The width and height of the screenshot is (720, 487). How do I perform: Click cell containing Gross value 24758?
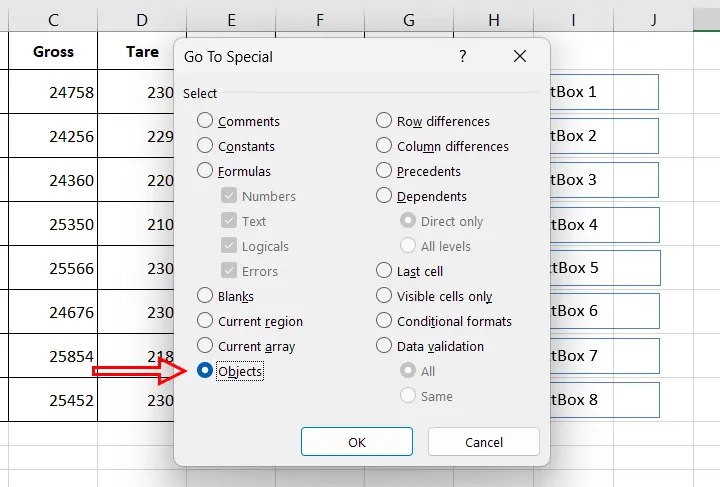[53, 92]
